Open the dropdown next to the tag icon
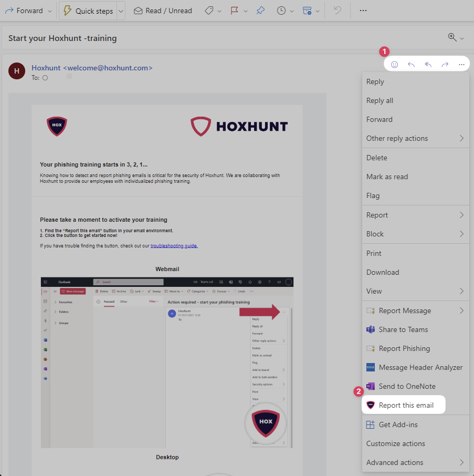 (x=219, y=11)
